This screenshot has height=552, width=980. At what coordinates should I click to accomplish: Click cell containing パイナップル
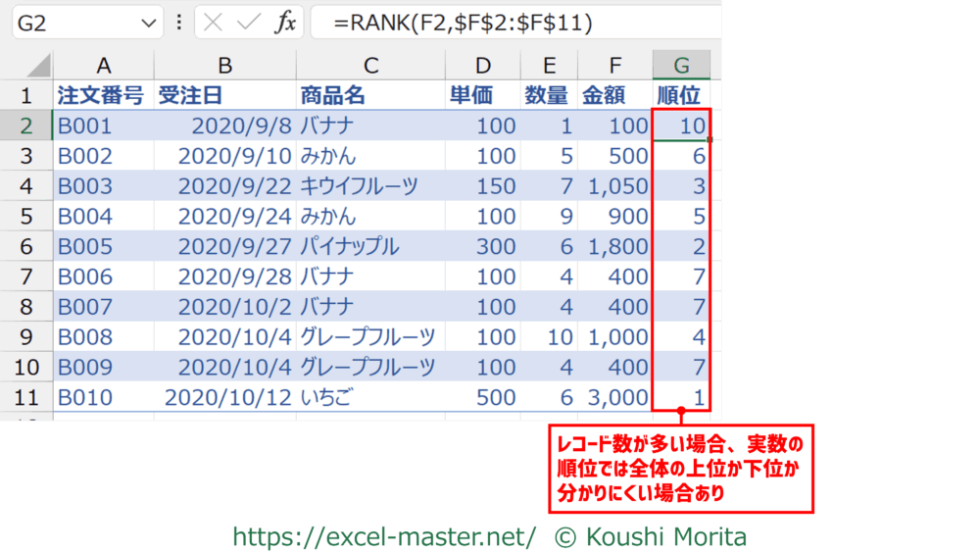click(x=369, y=247)
